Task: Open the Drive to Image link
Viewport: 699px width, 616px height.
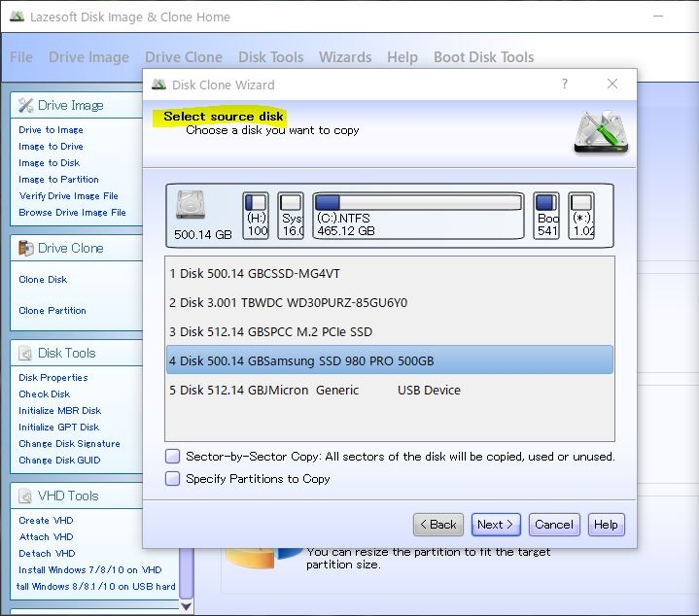Action: tap(51, 129)
